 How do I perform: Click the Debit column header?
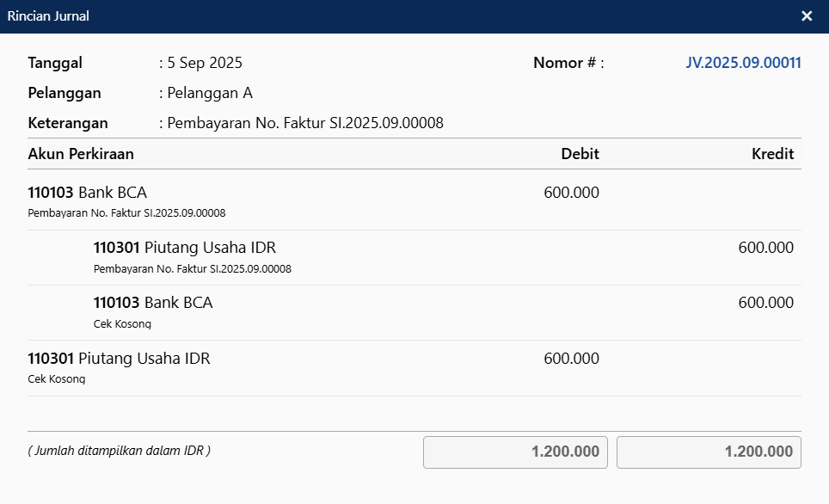pos(580,154)
